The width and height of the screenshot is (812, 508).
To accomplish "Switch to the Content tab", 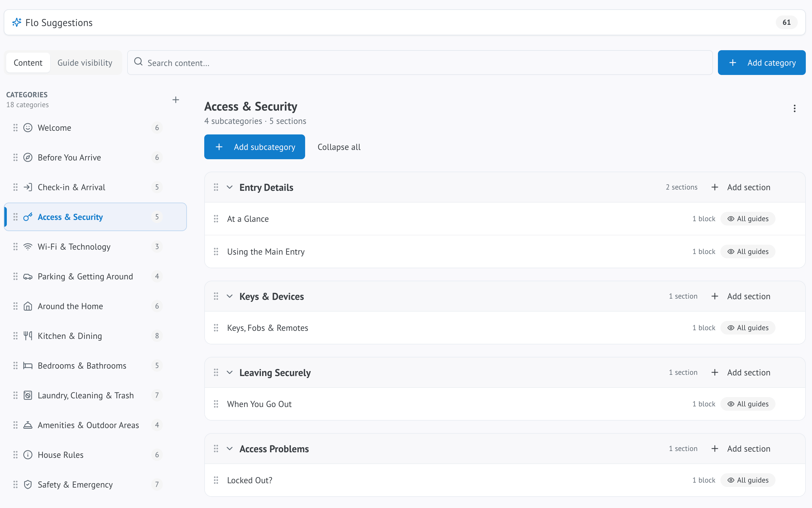I will 28,63.
